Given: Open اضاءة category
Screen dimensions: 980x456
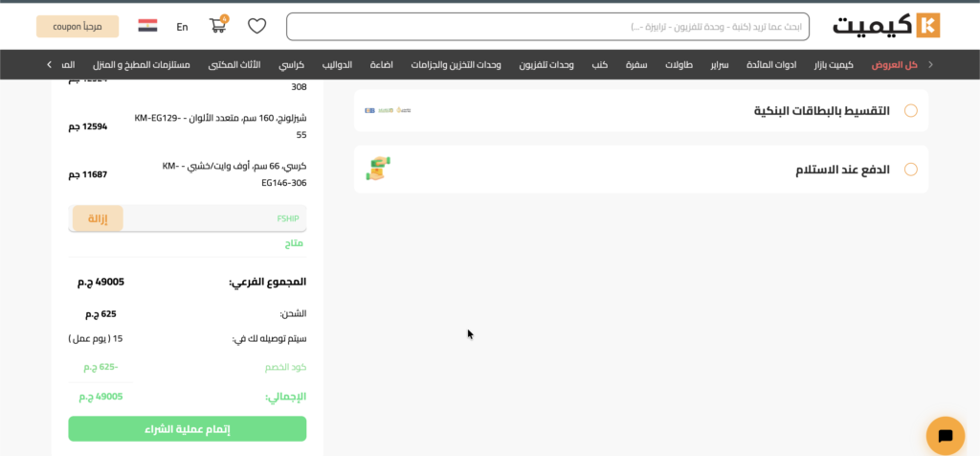Looking at the screenshot, I should pyautogui.click(x=381, y=65).
